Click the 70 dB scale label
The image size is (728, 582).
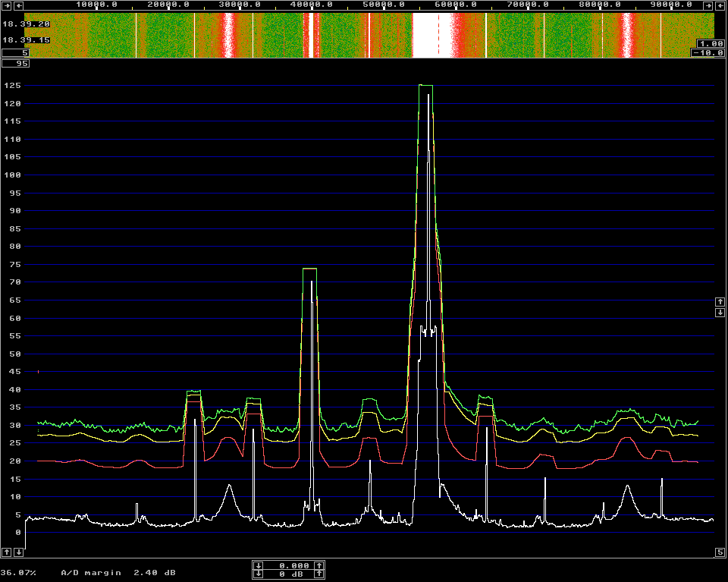(x=15, y=282)
